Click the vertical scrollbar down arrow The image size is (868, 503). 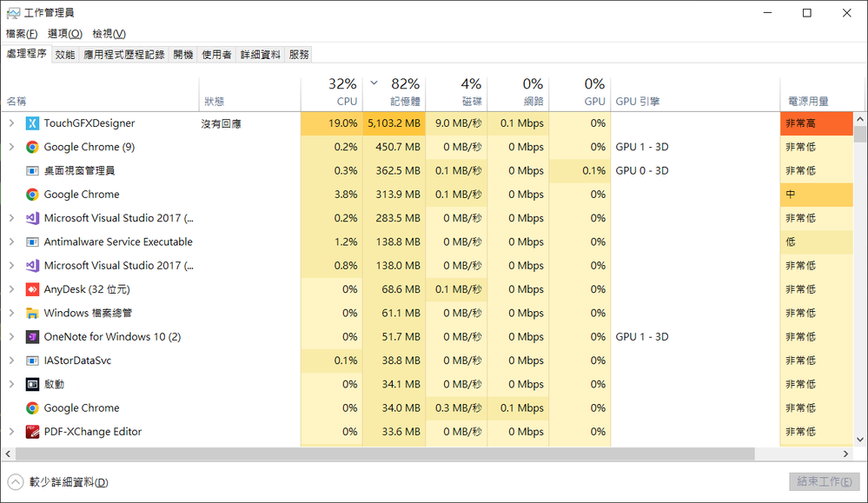pyautogui.click(x=859, y=440)
